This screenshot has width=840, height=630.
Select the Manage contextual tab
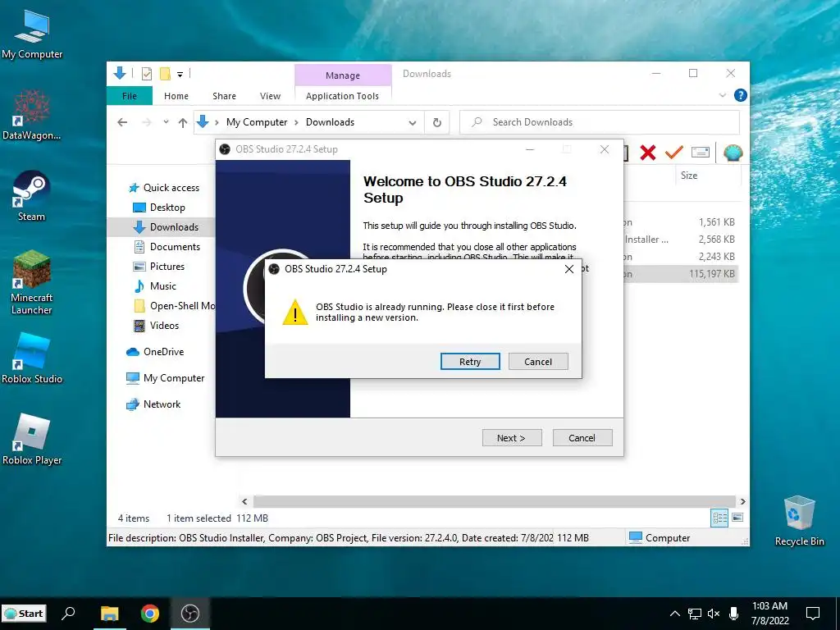click(x=343, y=75)
